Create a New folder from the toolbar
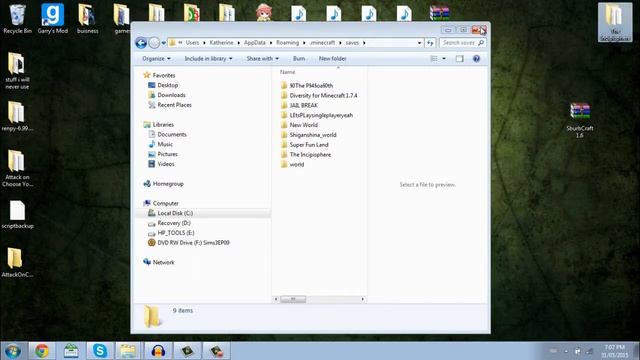640x360 pixels. point(332,59)
